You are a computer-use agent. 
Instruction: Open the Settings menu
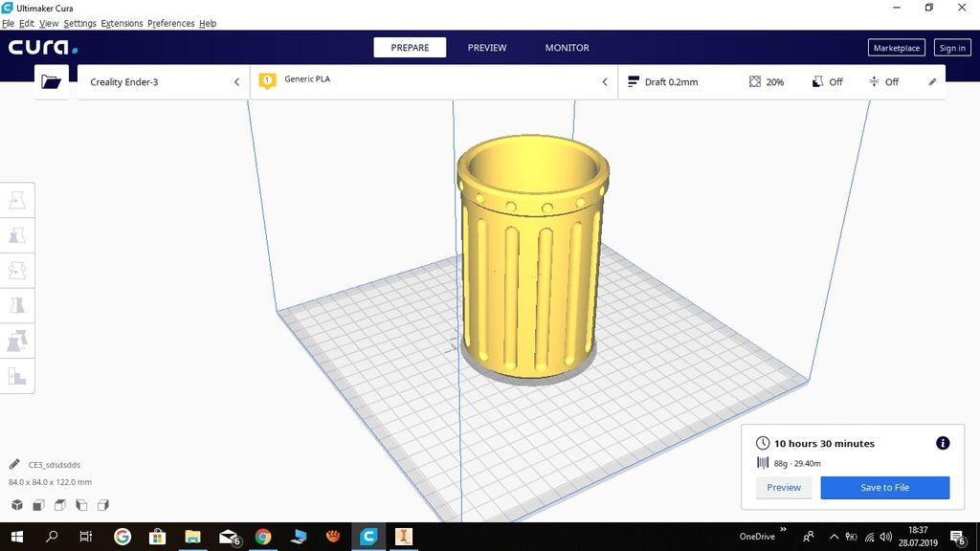(80, 23)
